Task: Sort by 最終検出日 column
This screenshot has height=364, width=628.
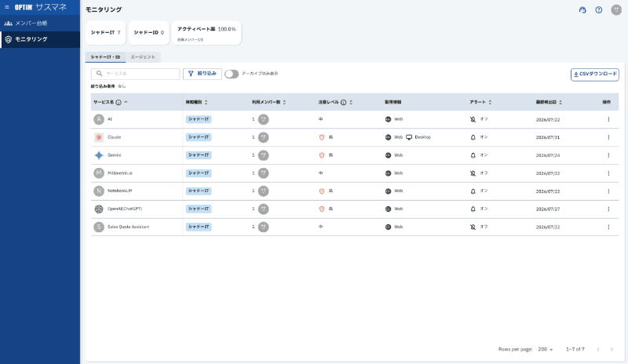Action: click(560, 103)
